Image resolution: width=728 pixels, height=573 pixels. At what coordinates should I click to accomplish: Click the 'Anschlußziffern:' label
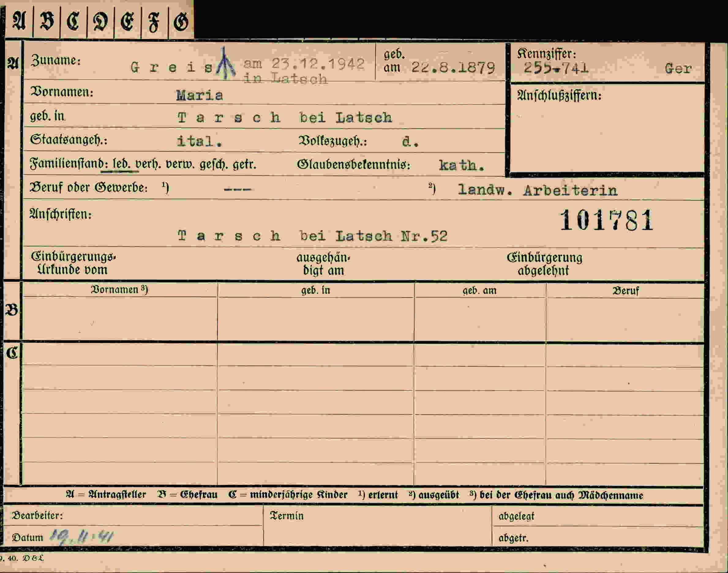(559, 95)
